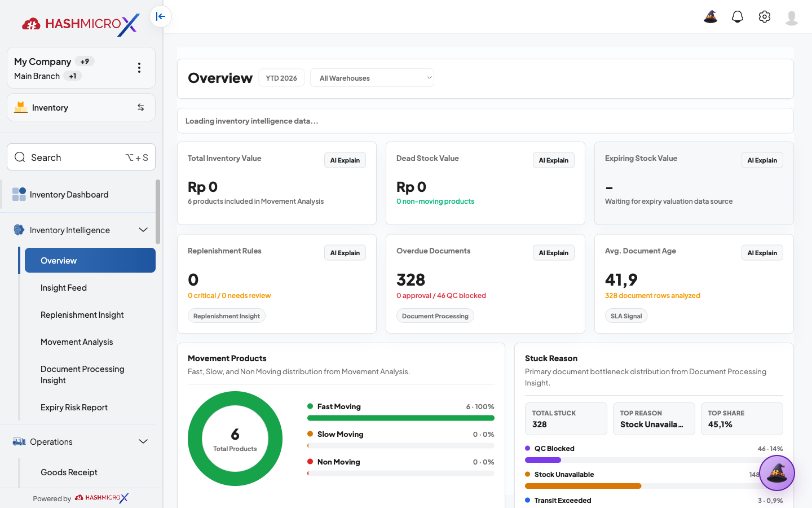Click 'Transit Exceeded' row label
812x508 pixels.
coord(563,501)
